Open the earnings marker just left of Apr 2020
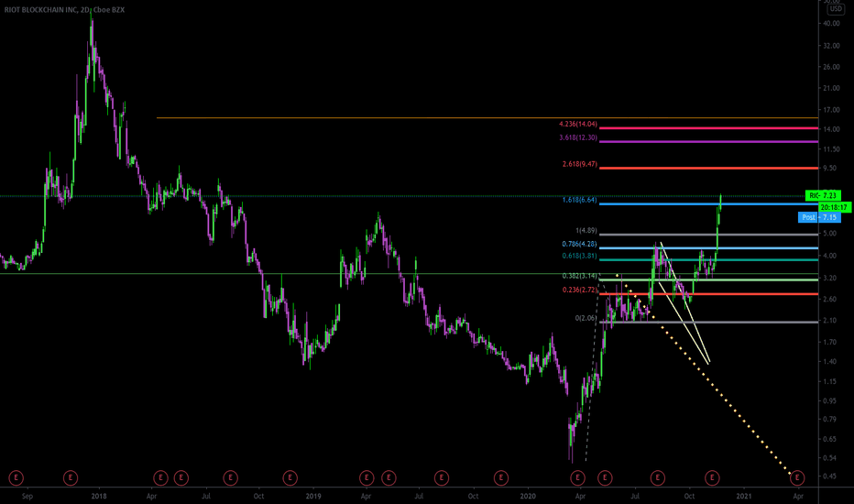854x504 pixels. 577,477
